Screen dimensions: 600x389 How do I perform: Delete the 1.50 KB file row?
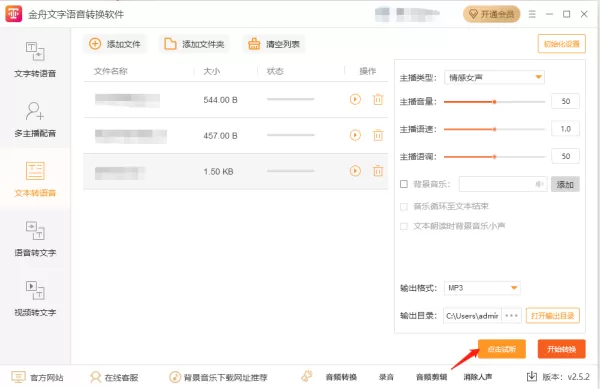pyautogui.click(x=378, y=171)
